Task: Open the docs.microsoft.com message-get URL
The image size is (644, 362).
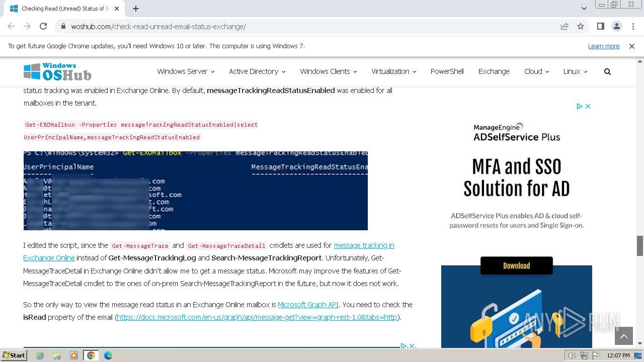Action: point(257,317)
